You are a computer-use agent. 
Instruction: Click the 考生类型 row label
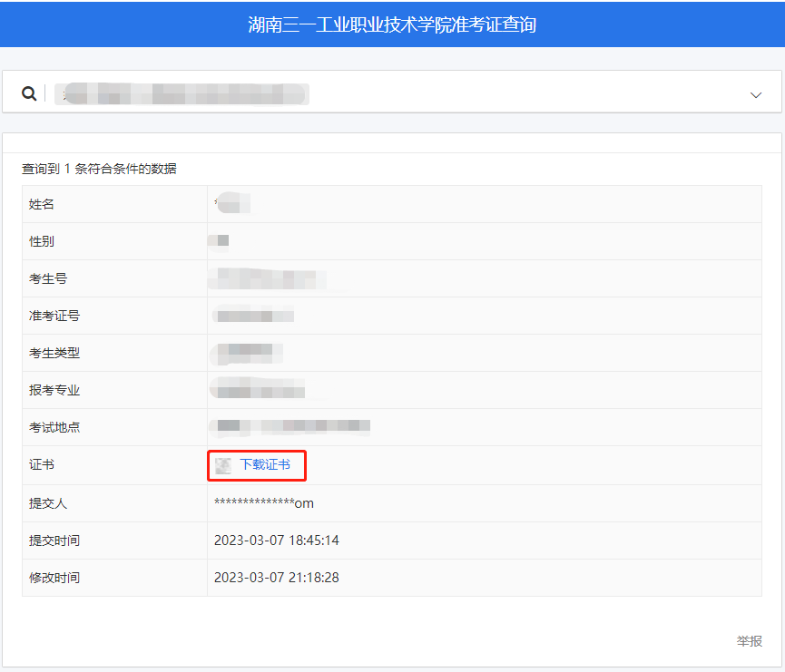54,353
